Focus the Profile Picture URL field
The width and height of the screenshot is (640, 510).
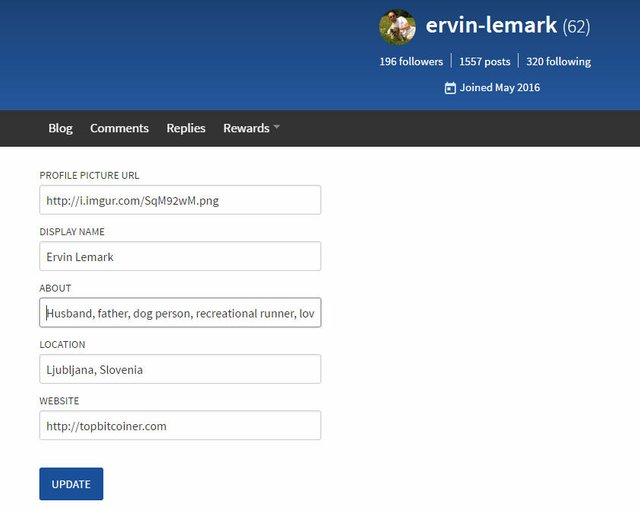coord(180,200)
